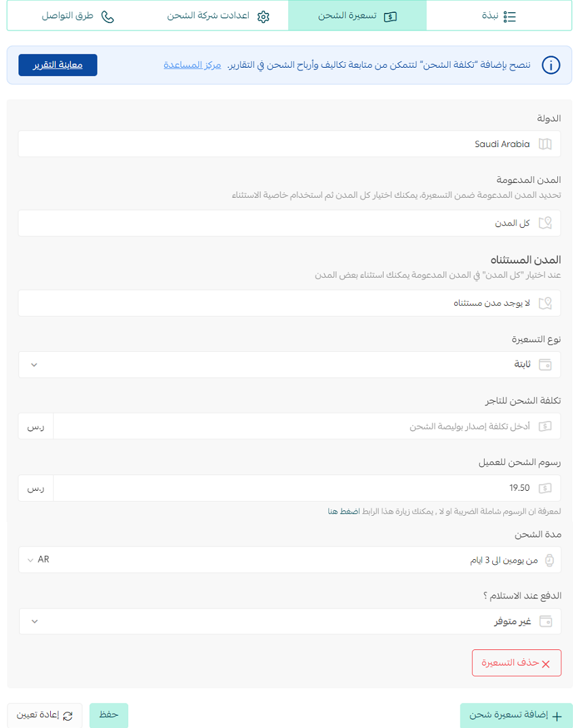581x728 pixels.
Task: Click the map icon in the country field
Action: pos(545,144)
